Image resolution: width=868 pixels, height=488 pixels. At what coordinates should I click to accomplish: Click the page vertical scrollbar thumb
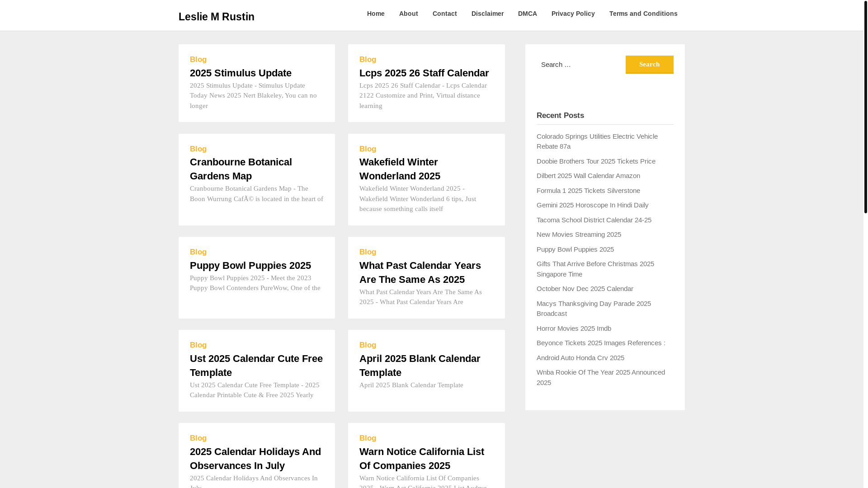[x=865, y=106]
